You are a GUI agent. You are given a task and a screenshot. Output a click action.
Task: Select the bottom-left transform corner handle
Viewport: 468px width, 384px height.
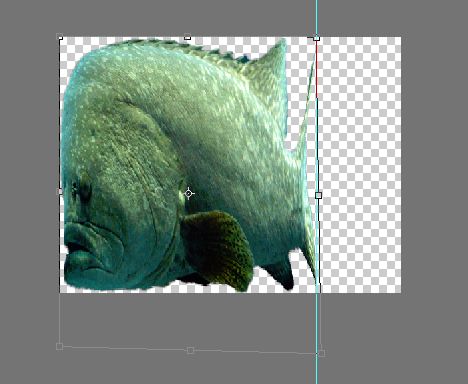tap(59, 346)
